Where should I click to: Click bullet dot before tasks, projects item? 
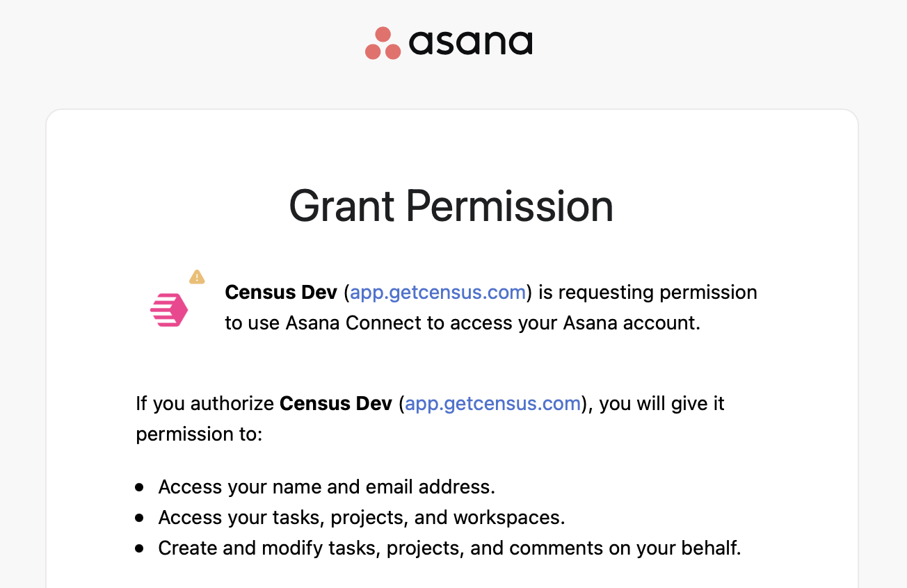140,518
